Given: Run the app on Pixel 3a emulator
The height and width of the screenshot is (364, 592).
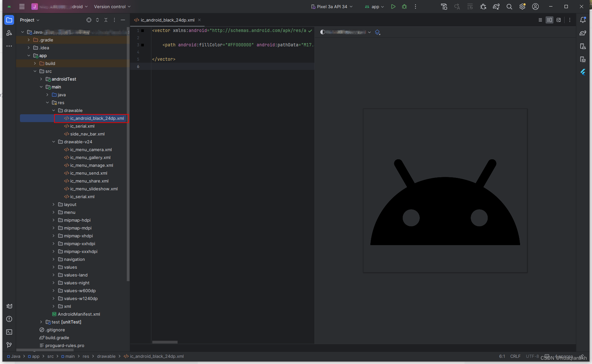Looking at the screenshot, I should [393, 7].
